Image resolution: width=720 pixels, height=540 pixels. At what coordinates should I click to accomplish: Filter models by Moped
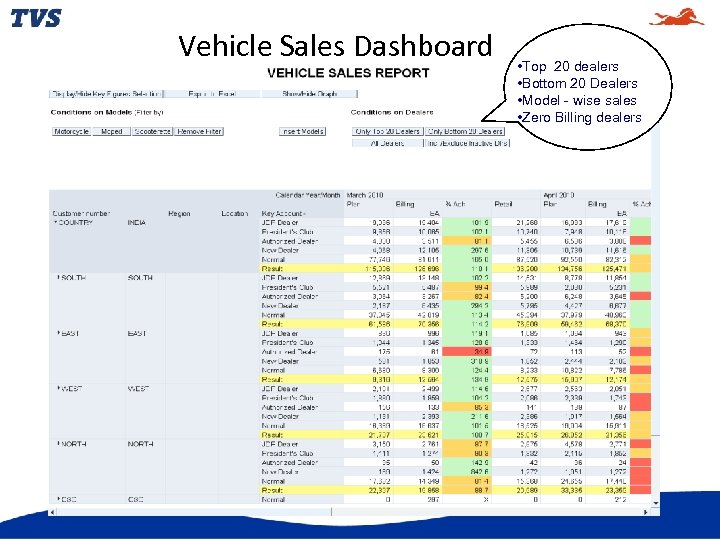(112, 131)
